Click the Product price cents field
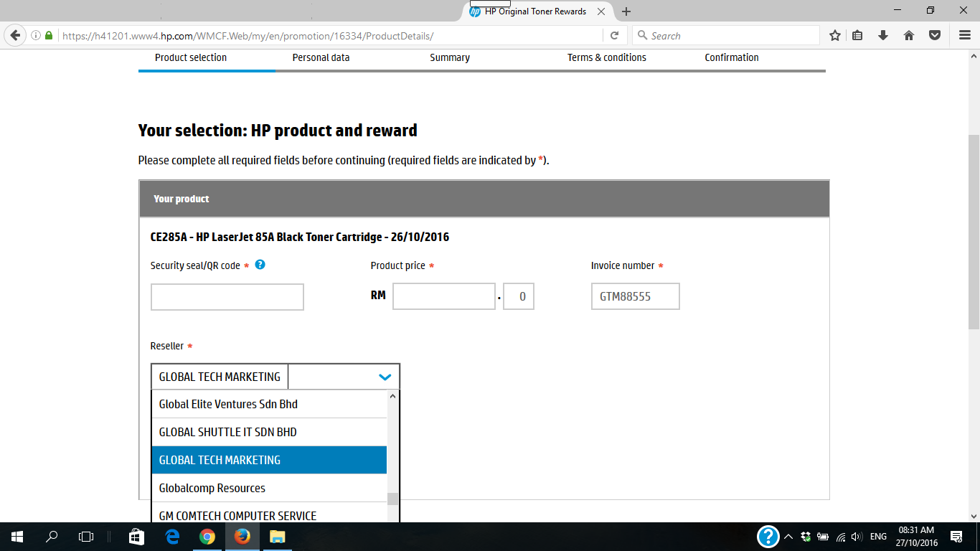This screenshot has height=551, width=980. [519, 296]
